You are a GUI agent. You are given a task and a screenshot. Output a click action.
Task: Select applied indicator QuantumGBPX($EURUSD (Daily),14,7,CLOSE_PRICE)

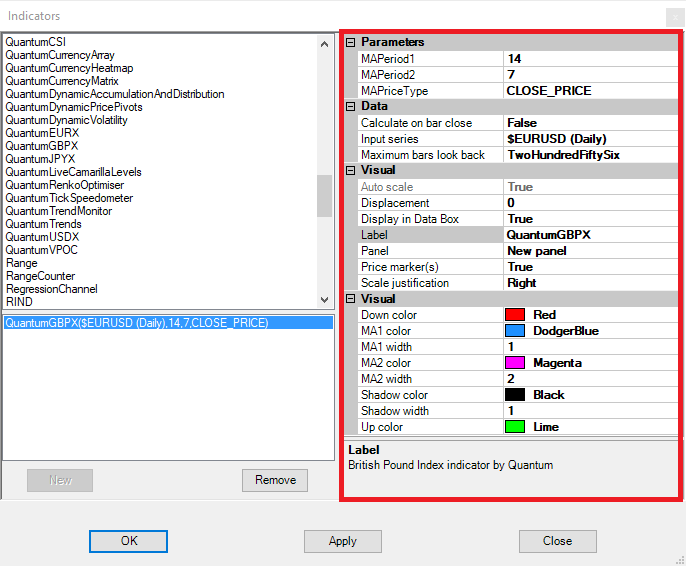click(168, 323)
